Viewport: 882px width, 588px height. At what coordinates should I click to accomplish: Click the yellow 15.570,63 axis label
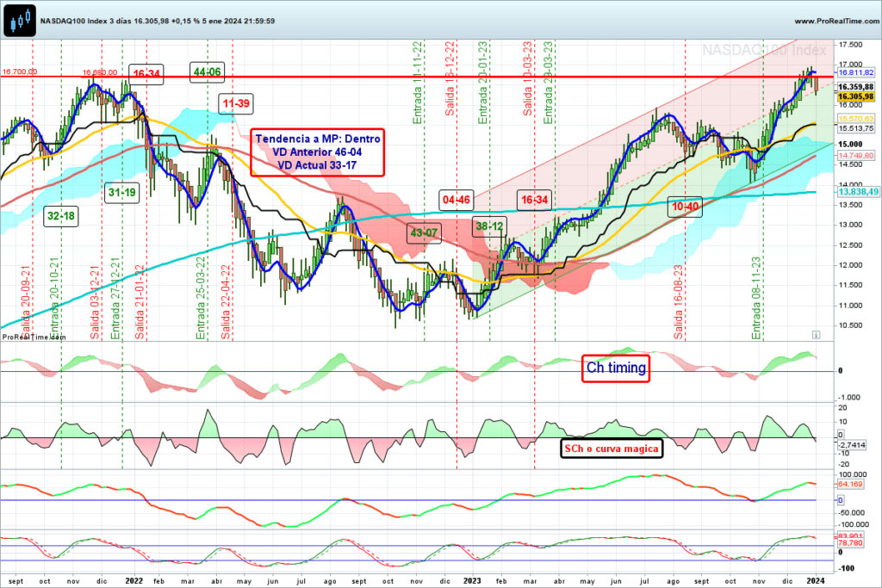(x=856, y=119)
